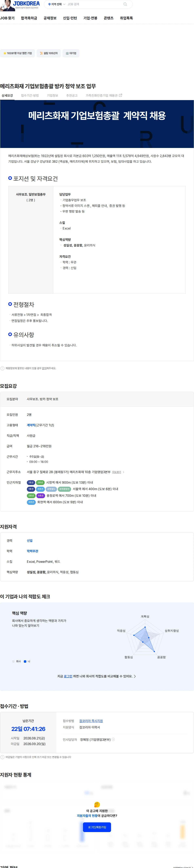Open the 지역 전체 region dropdown

[56, 4]
